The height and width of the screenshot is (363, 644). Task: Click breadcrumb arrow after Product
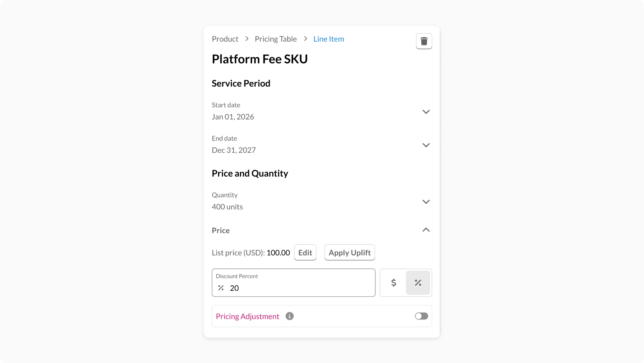pos(247,39)
